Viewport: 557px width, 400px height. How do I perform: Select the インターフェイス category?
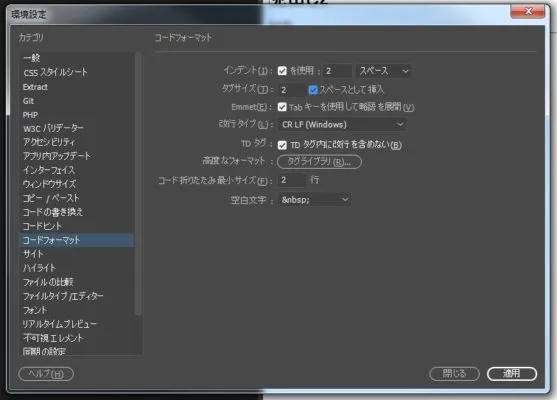pos(77,170)
